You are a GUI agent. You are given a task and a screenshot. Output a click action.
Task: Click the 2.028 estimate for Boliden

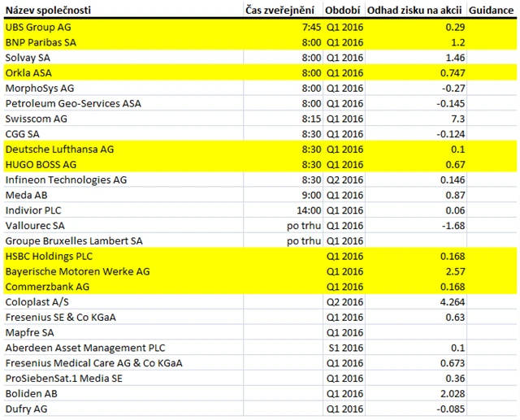453,393
